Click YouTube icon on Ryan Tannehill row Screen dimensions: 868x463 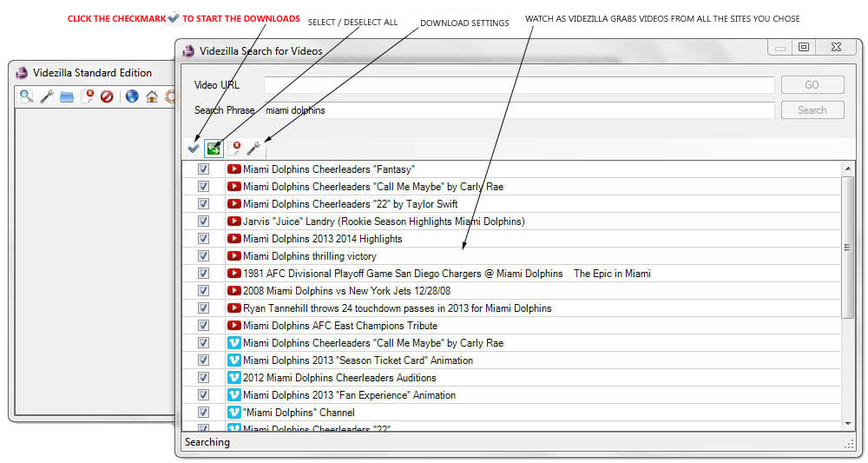[234, 308]
